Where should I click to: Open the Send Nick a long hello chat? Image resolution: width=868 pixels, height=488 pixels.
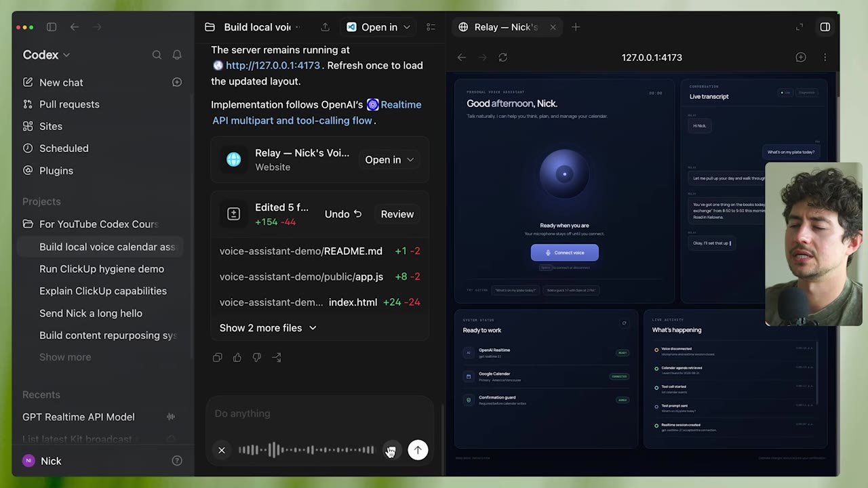coord(91,313)
